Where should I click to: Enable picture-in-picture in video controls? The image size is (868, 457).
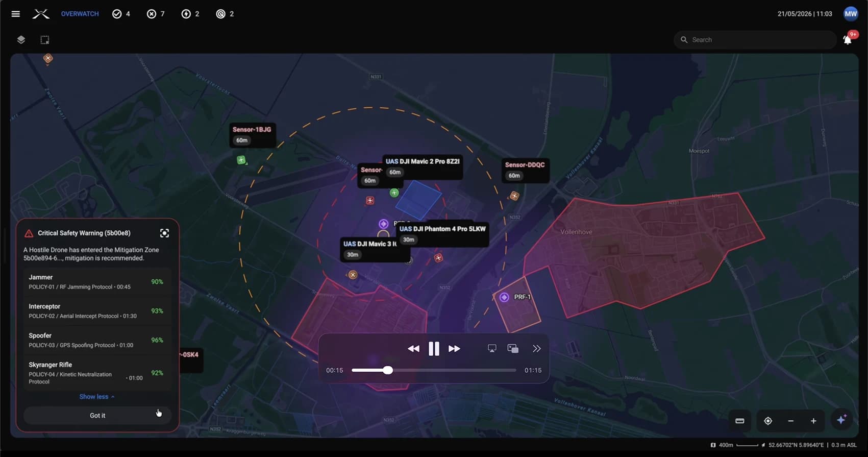(513, 348)
